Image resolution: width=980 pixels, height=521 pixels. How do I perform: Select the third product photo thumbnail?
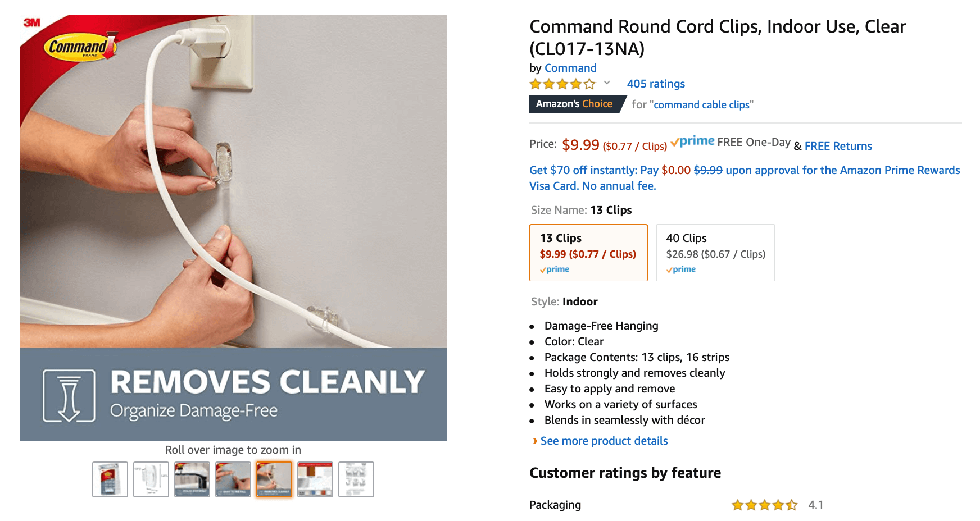(x=192, y=479)
